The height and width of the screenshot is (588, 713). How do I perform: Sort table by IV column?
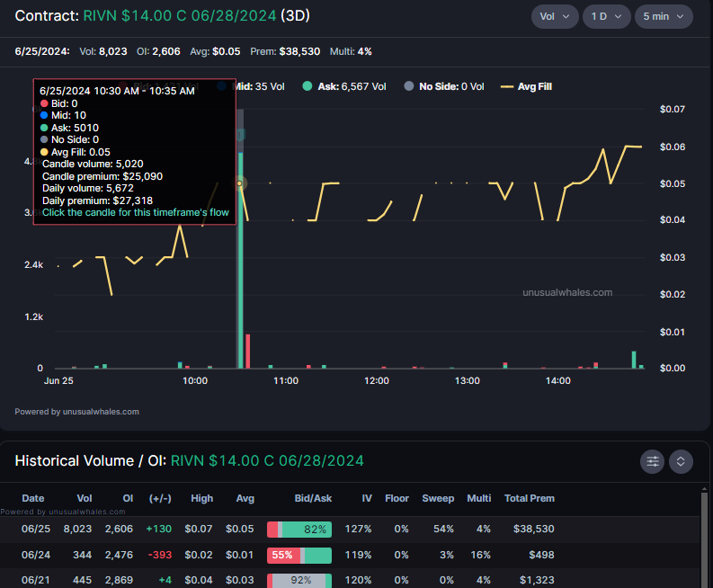coord(367,498)
